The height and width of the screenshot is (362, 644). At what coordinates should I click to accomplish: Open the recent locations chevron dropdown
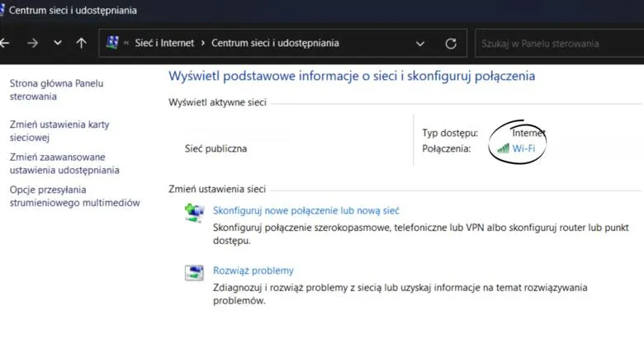click(x=57, y=43)
